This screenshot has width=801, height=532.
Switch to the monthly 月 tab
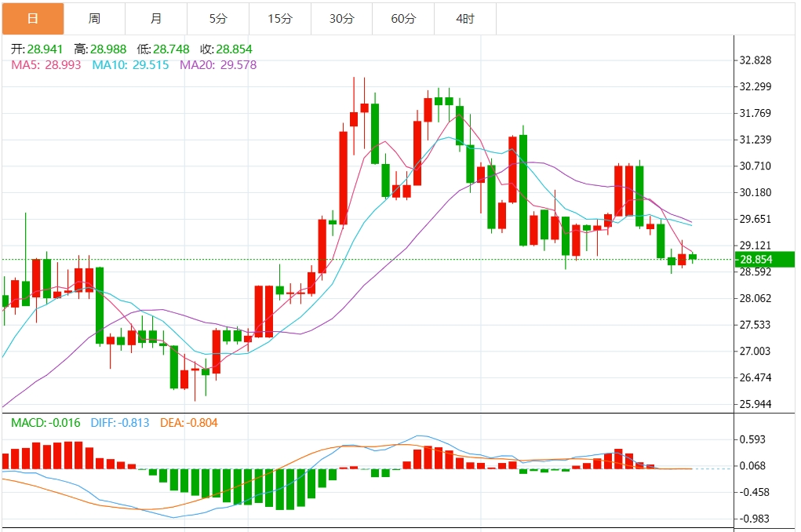(x=156, y=19)
